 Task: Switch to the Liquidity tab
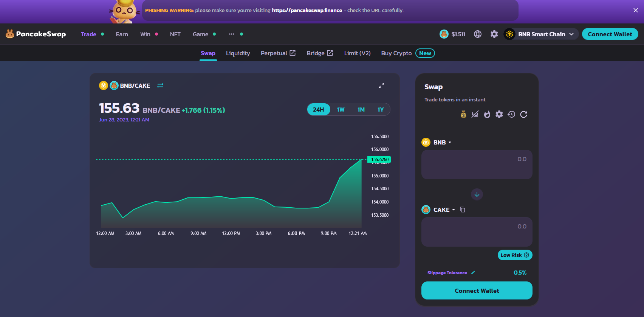(238, 53)
